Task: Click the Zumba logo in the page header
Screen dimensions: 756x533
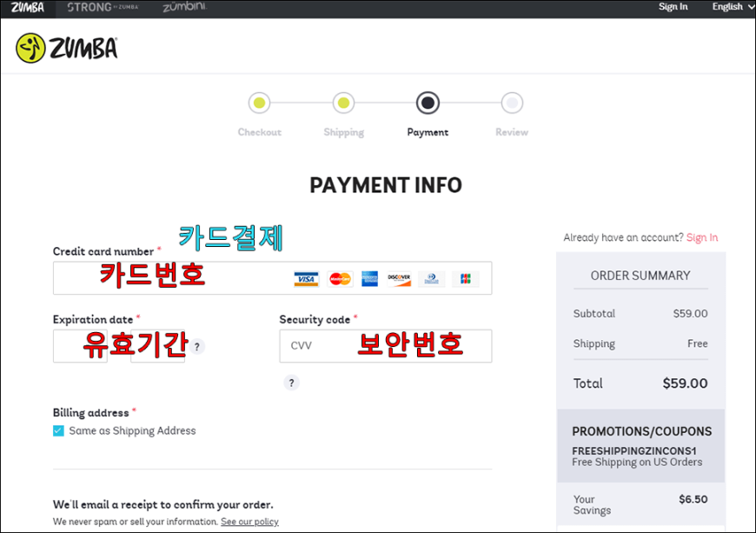Action: click(x=67, y=48)
